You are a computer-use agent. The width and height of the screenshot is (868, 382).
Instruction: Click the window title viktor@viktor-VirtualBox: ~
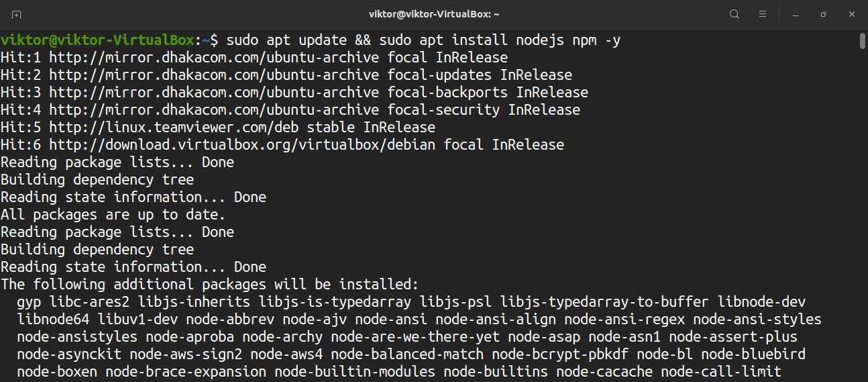click(434, 14)
